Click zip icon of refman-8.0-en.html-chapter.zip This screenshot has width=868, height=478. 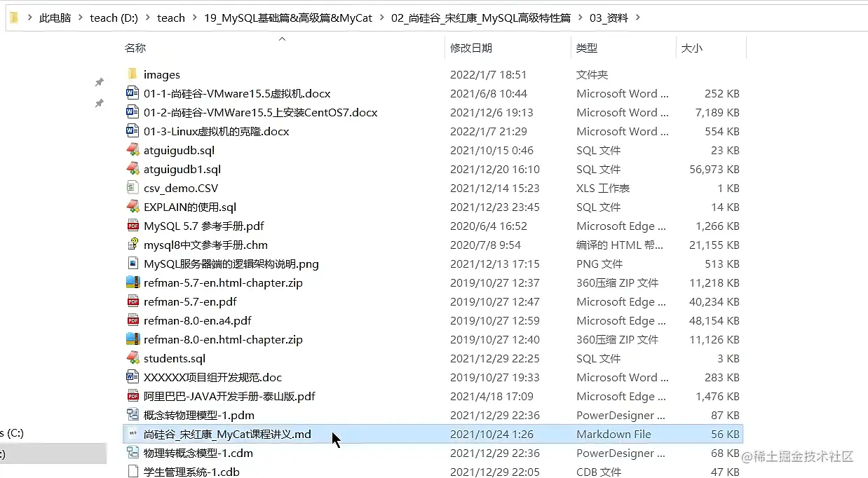pyautogui.click(x=133, y=339)
